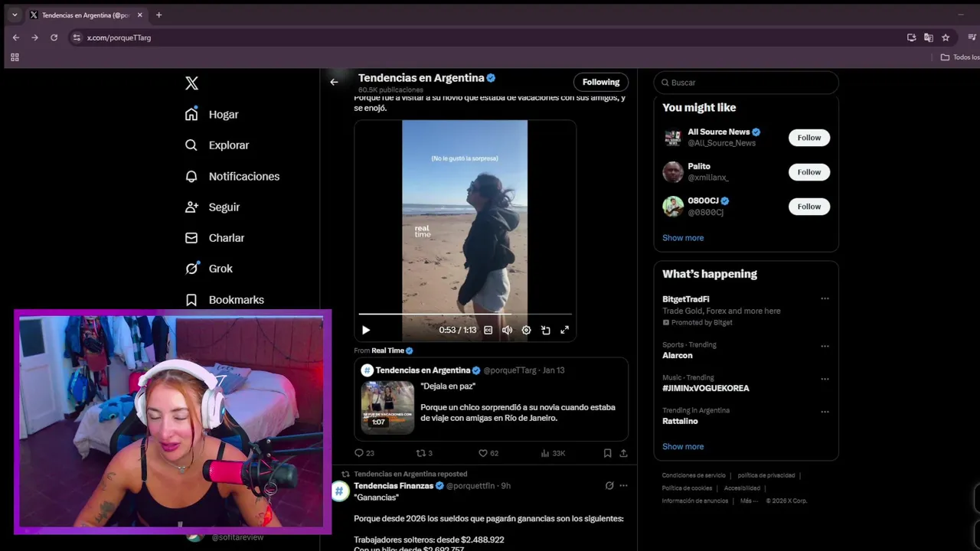Open Condiciones de servicio link

point(694,475)
